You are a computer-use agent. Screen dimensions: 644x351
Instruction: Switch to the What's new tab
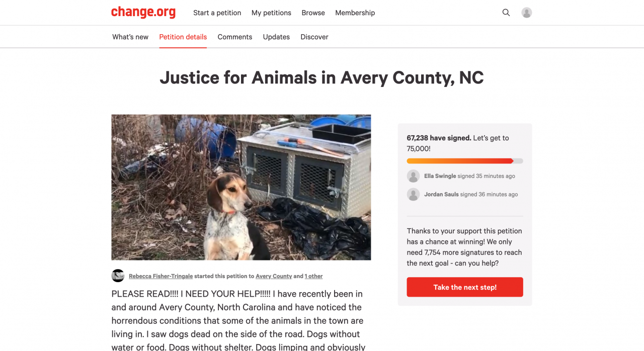point(130,37)
